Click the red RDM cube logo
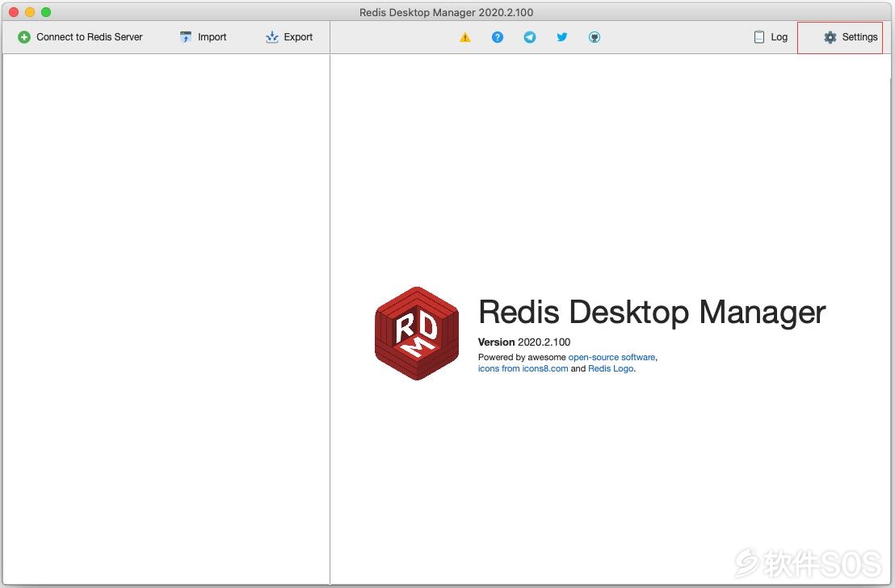Viewport: 895px width, 588px height. (x=417, y=334)
